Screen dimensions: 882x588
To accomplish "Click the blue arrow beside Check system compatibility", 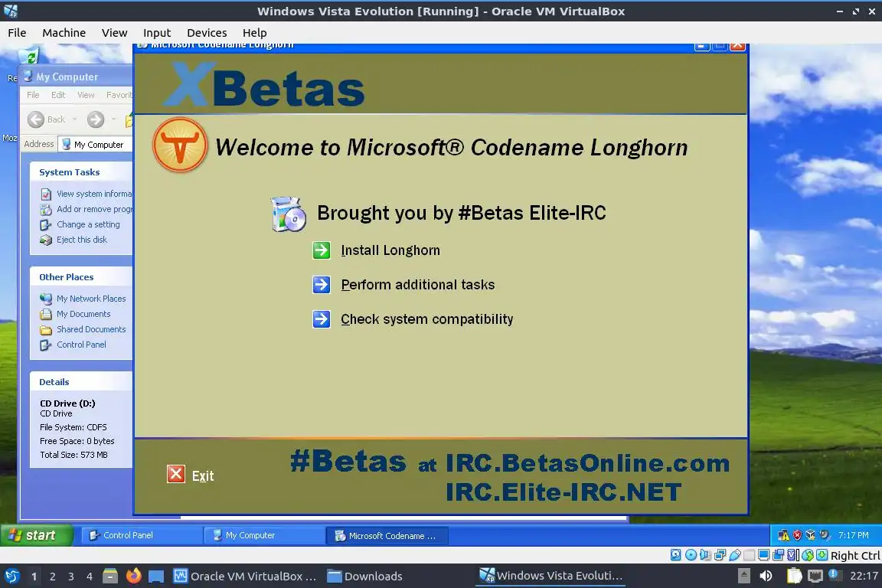I will pyautogui.click(x=322, y=319).
